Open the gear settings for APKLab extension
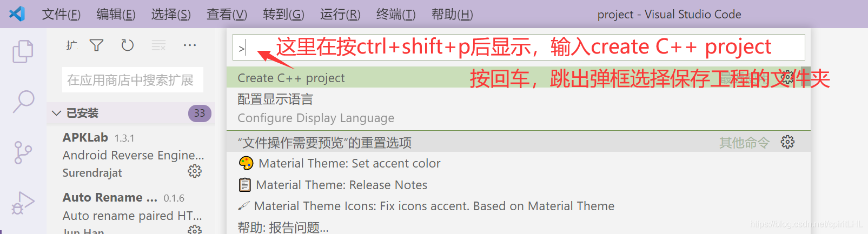Viewport: 868px width, 234px height. tap(195, 171)
